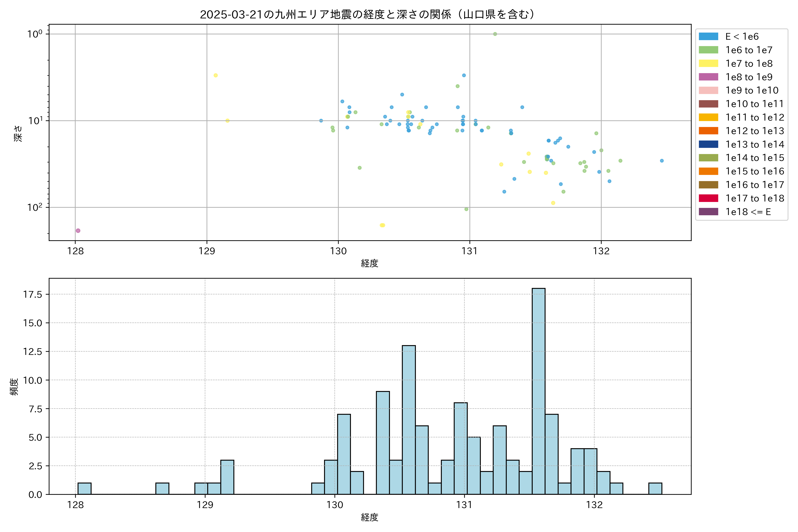Click the red 1e17 to 1e18 legend swatch

pos(708,198)
